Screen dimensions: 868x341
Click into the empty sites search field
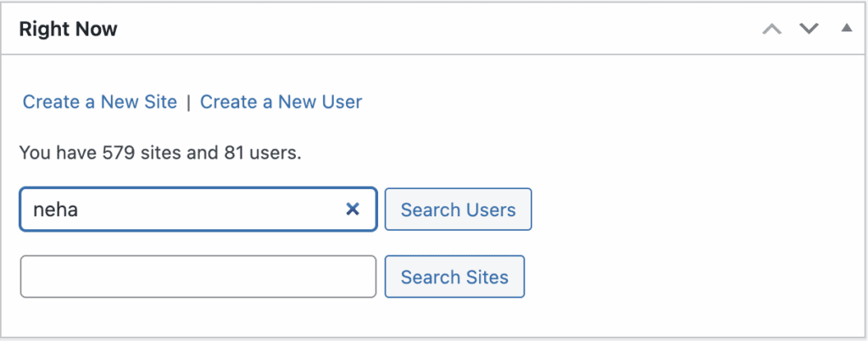[198, 277]
